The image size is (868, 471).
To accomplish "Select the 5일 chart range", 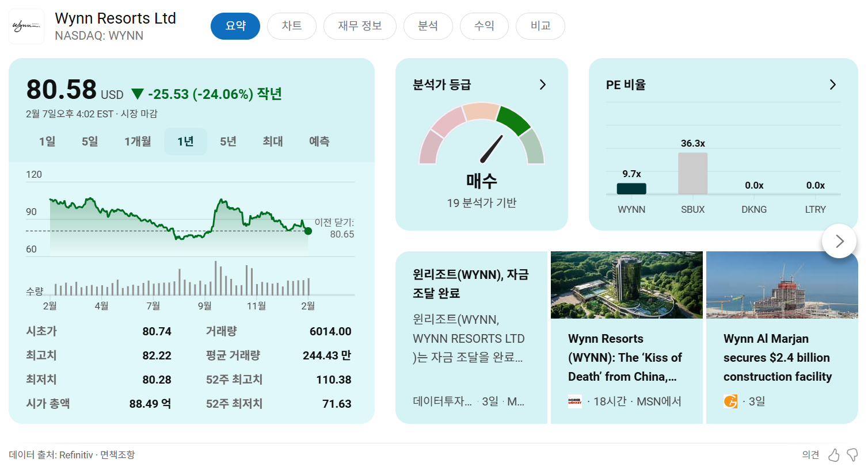I will click(90, 141).
